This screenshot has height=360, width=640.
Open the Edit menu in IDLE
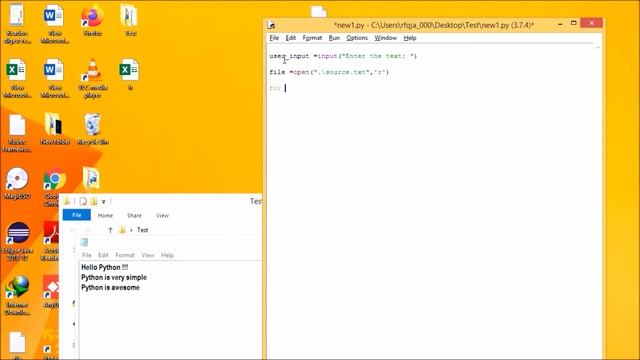click(x=291, y=38)
